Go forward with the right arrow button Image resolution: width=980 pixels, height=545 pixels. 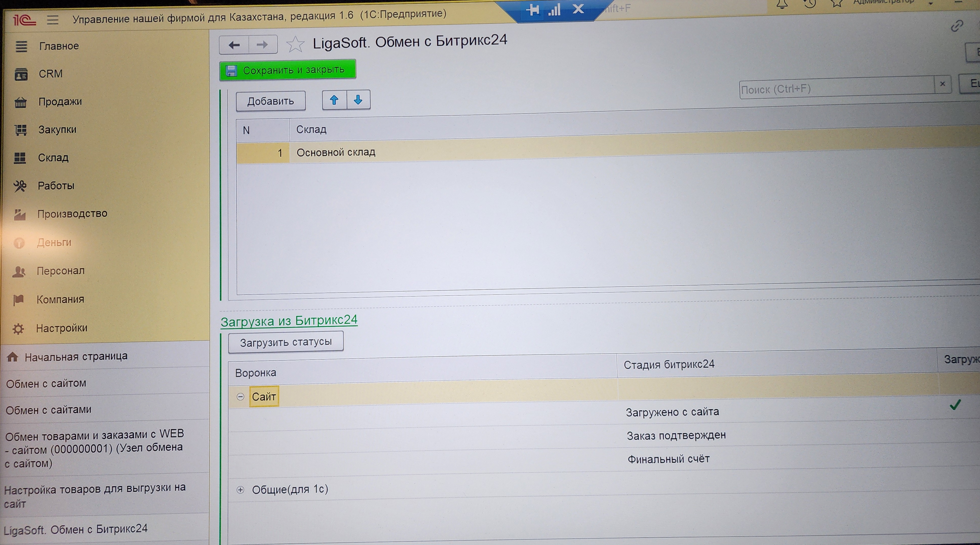tap(262, 45)
